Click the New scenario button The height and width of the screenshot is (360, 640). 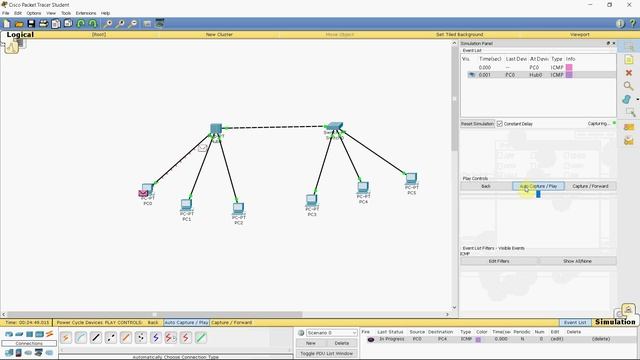tap(311, 343)
